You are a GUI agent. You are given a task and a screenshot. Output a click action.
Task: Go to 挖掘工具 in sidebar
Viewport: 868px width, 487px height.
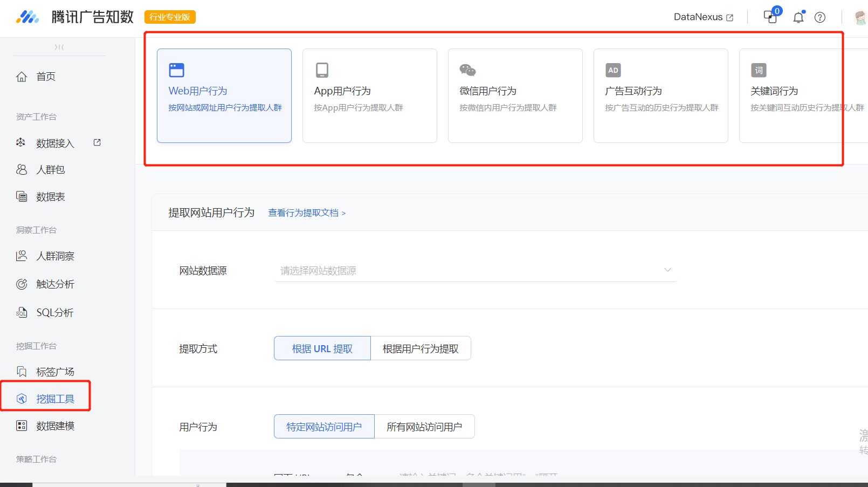tap(55, 399)
